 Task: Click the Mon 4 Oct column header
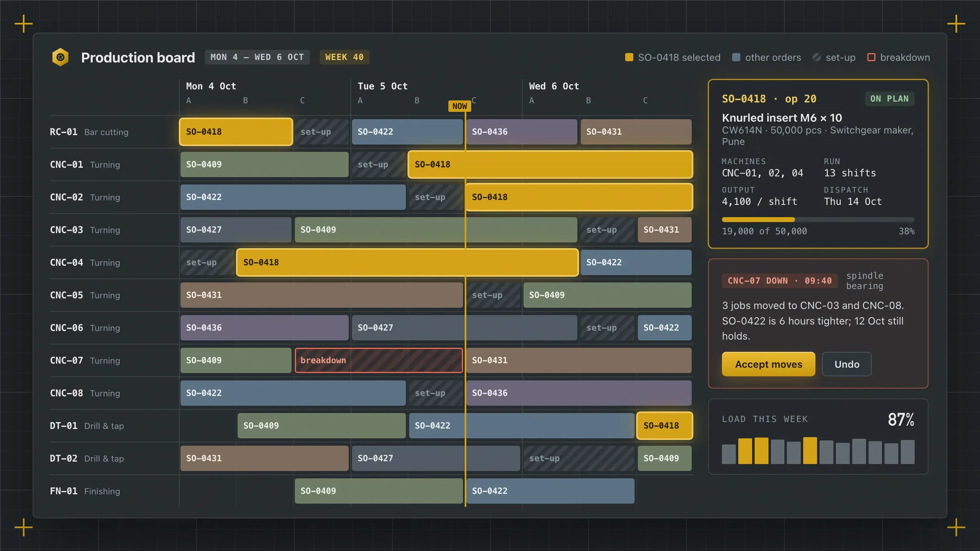point(211,86)
